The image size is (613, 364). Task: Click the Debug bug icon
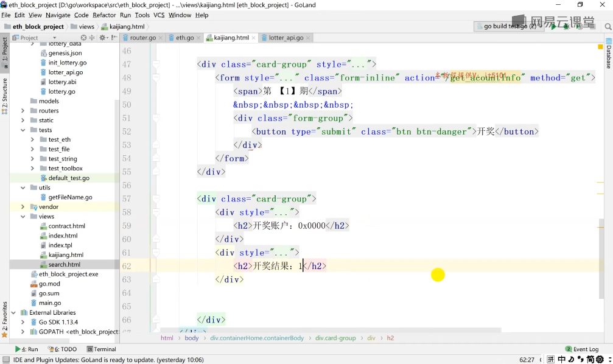(566, 27)
